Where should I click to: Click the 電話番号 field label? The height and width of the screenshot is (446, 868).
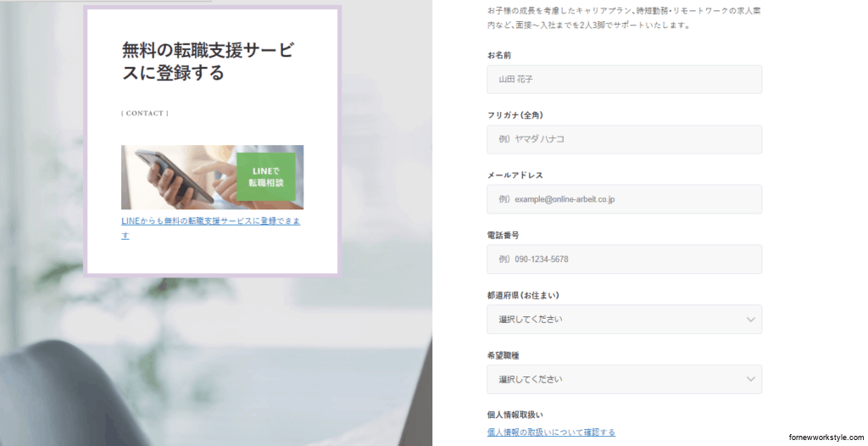coord(503,235)
